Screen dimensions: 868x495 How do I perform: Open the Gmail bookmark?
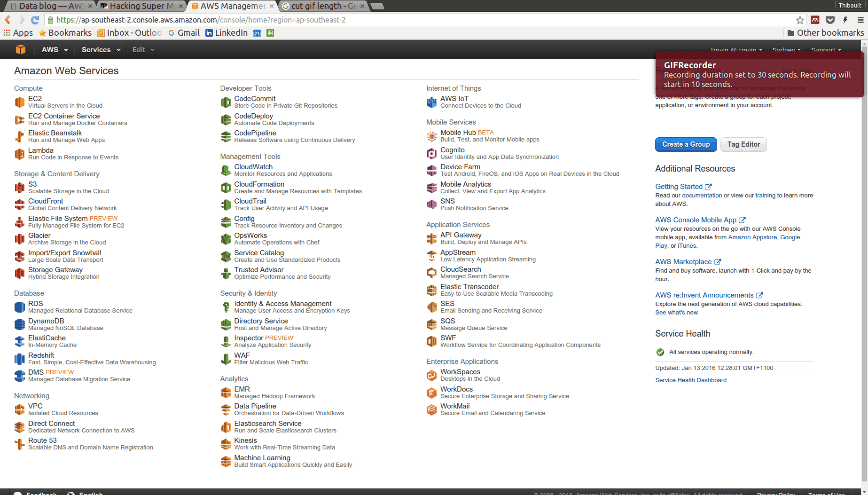pos(184,32)
